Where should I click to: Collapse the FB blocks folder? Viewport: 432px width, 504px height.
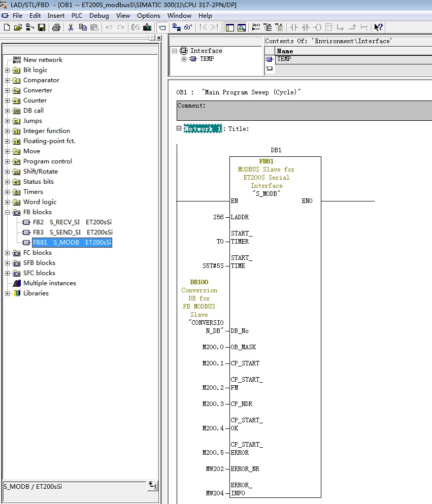8,212
